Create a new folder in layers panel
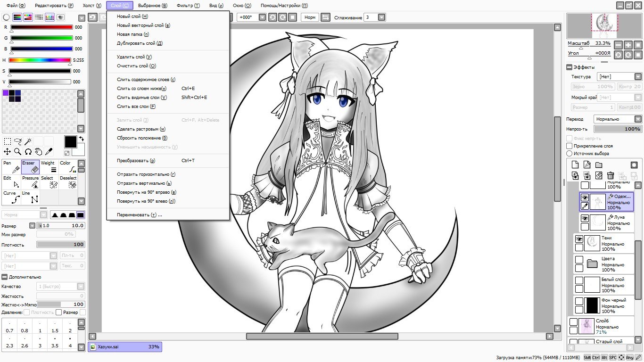Image resolution: width=644 pixels, height=362 pixels. 599,165
